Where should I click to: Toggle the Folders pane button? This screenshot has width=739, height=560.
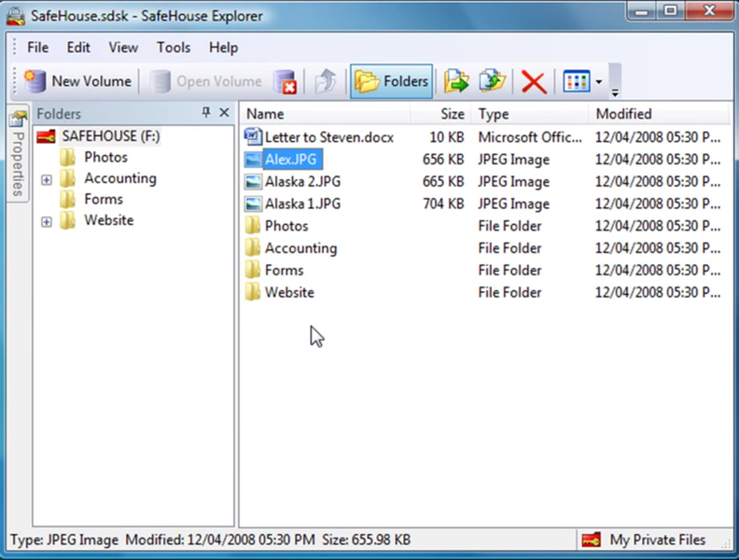tap(391, 81)
